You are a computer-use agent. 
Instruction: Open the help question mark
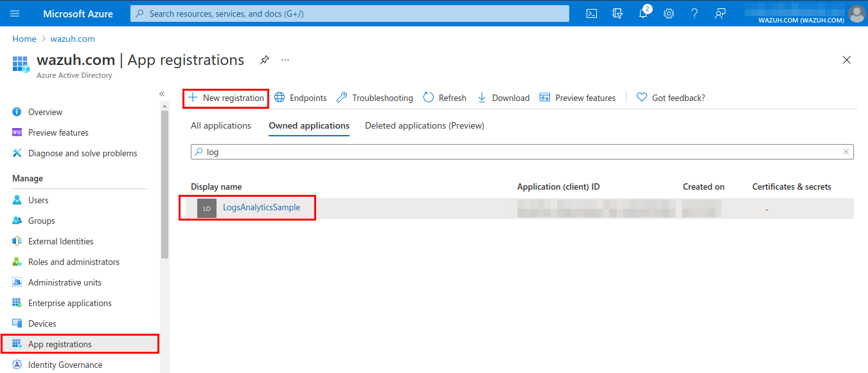pos(695,14)
